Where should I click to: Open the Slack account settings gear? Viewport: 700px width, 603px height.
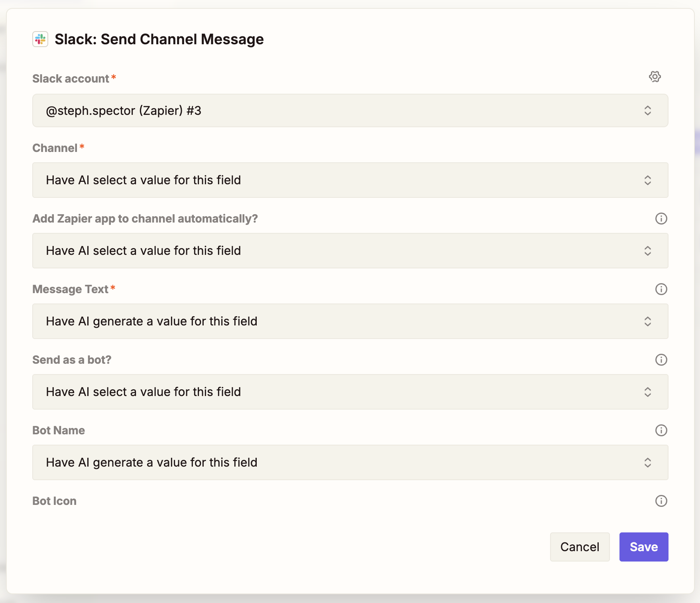click(655, 77)
